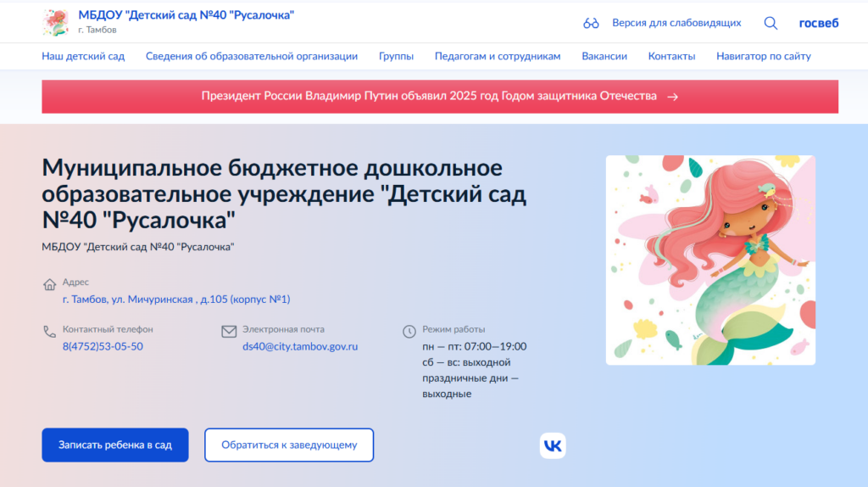
Task: Open site search with magnifier icon
Action: click(771, 23)
